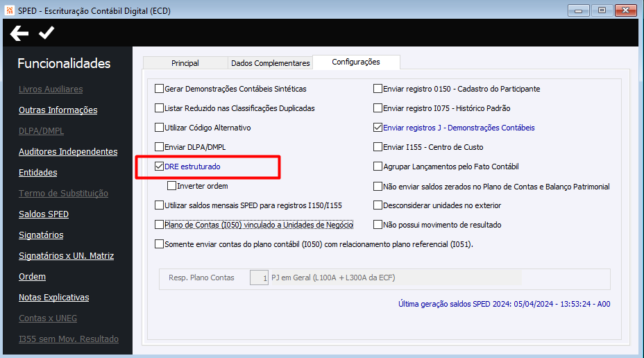Open Auditores Independentes
The height and width of the screenshot is (358, 644).
click(68, 152)
